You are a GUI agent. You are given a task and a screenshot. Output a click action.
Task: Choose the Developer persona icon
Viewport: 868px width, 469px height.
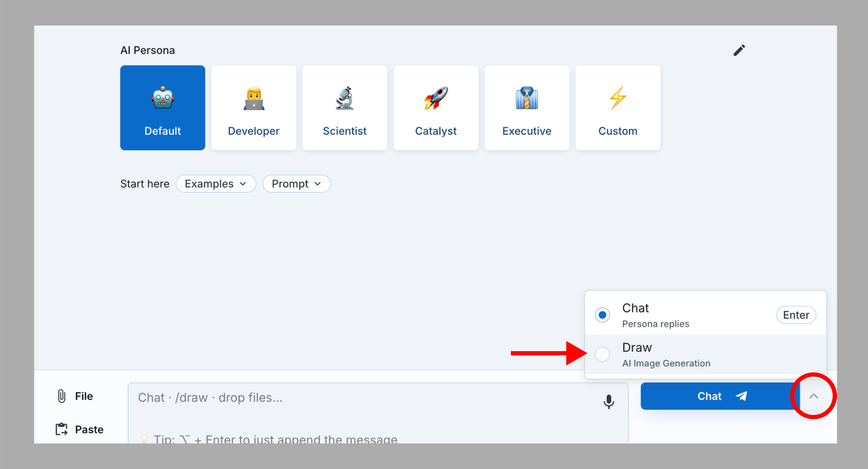(253, 108)
